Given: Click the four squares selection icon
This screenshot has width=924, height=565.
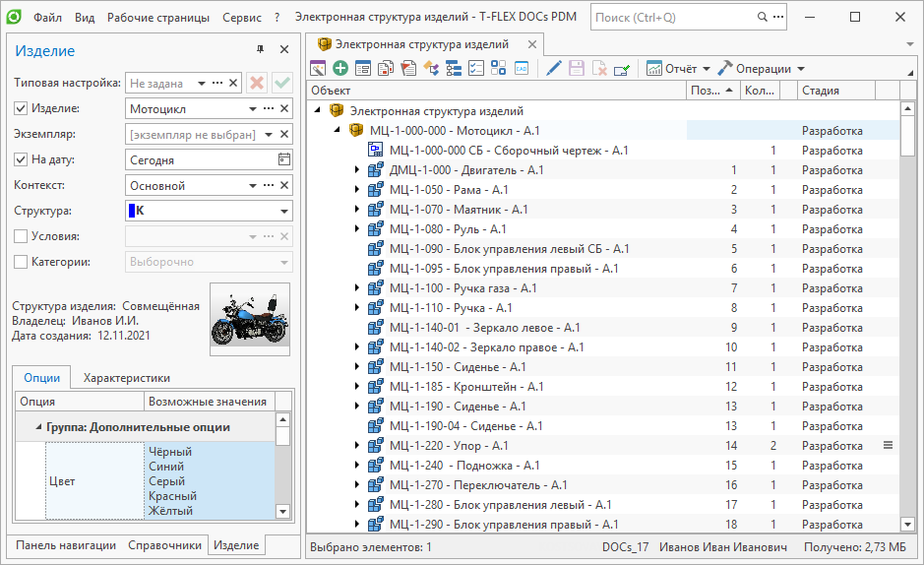Looking at the screenshot, I should [499, 68].
